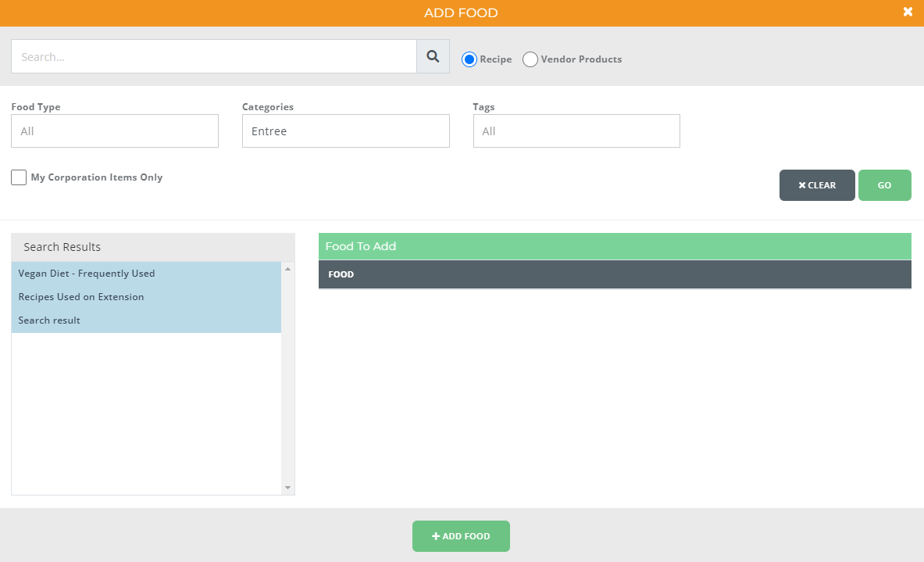Open the Tags dropdown
The width and height of the screenshot is (924, 562).
576,131
